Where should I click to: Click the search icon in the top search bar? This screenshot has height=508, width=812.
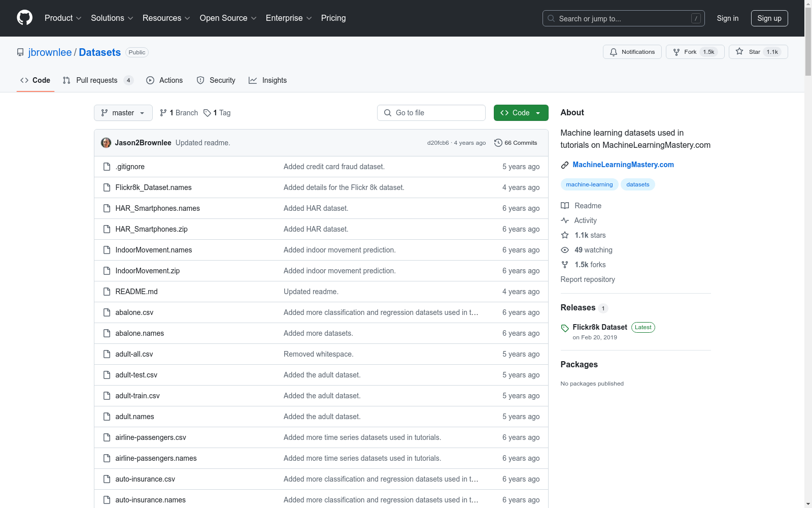point(551,18)
